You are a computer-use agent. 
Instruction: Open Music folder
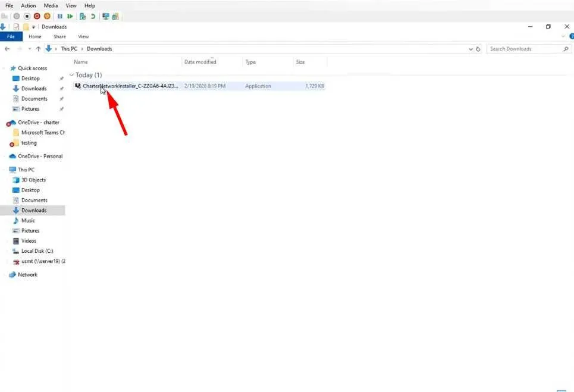coord(28,221)
